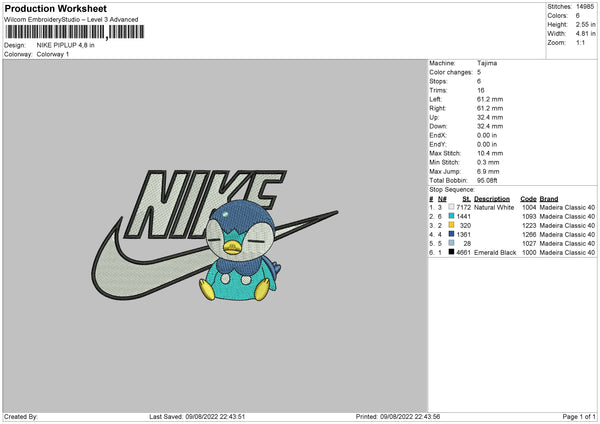Click the Max Stitch value '10.4 mm'
Screen dimensions: 600x424
point(490,153)
